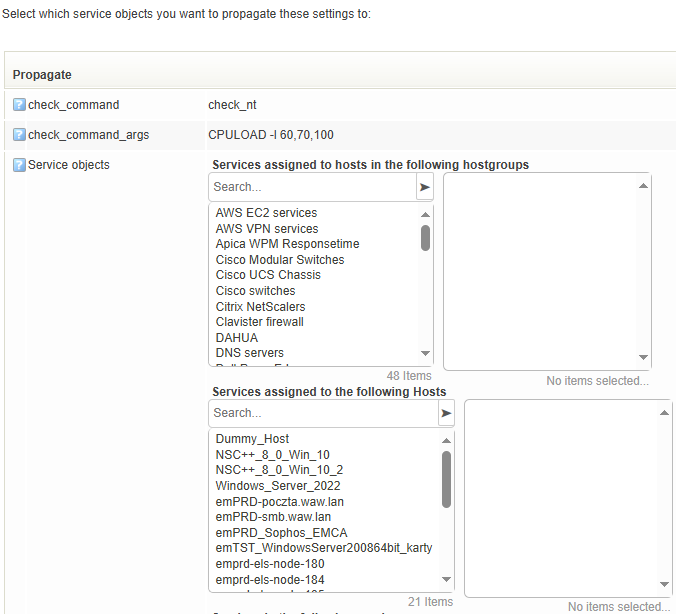The width and height of the screenshot is (676, 614).
Task: Choose Citrix NetScalers in the hostgroup list
Action: pyautogui.click(x=260, y=307)
